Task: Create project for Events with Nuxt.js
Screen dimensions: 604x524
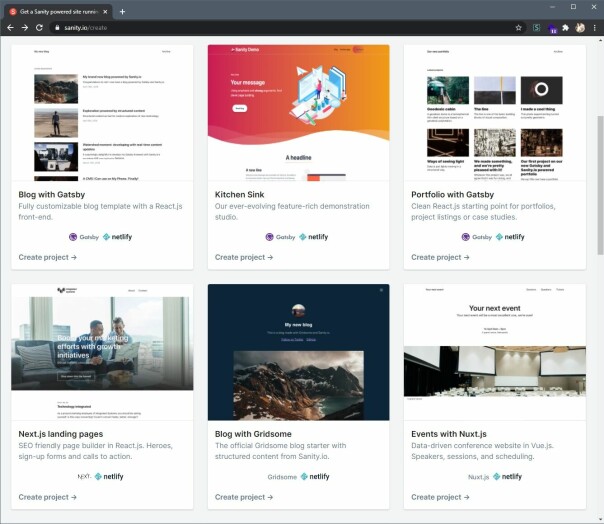Action: click(440, 497)
